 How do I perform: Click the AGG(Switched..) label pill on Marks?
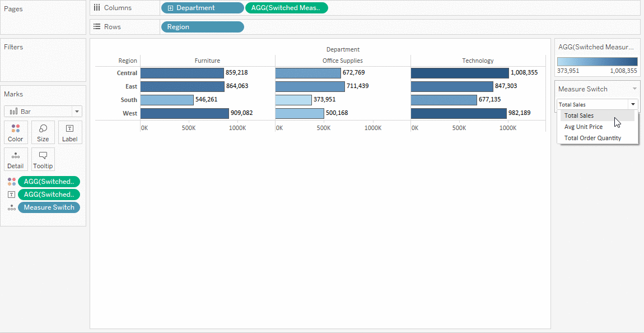coord(49,194)
